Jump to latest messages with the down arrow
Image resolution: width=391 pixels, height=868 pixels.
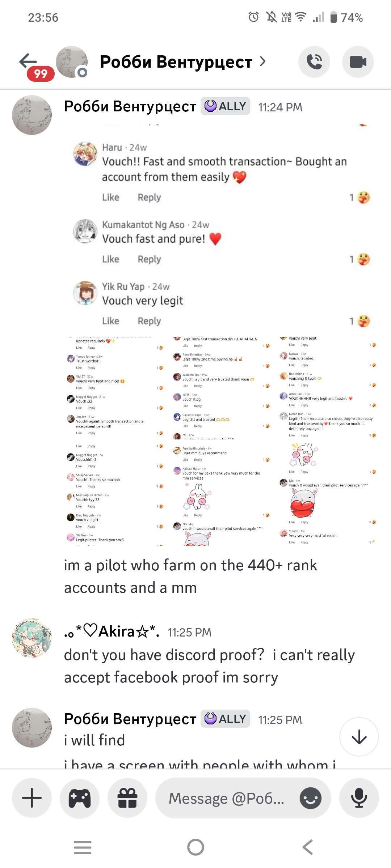point(359,736)
